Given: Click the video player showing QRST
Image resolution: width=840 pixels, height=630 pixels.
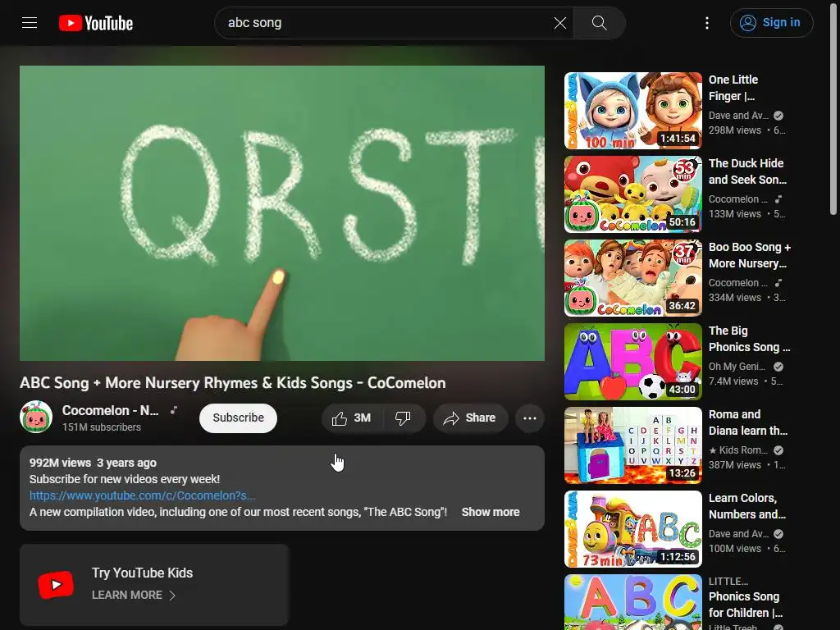Looking at the screenshot, I should 282,213.
